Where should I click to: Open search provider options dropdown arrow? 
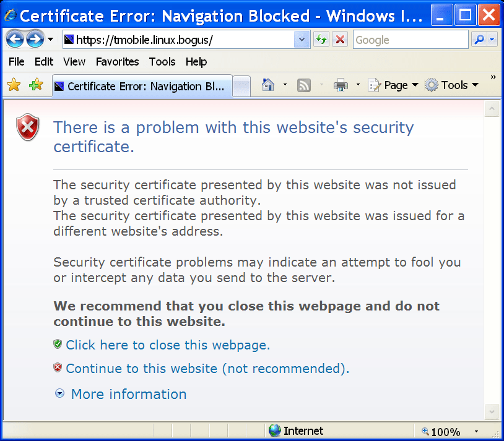(492, 40)
